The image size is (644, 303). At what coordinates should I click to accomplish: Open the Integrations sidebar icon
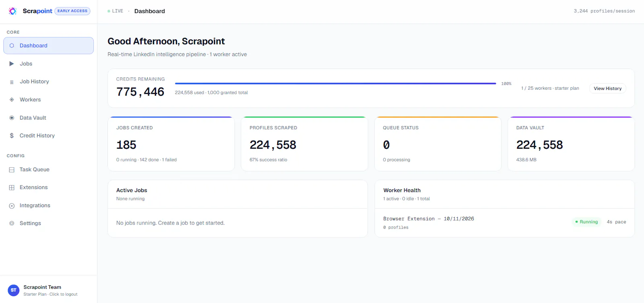coord(12,206)
